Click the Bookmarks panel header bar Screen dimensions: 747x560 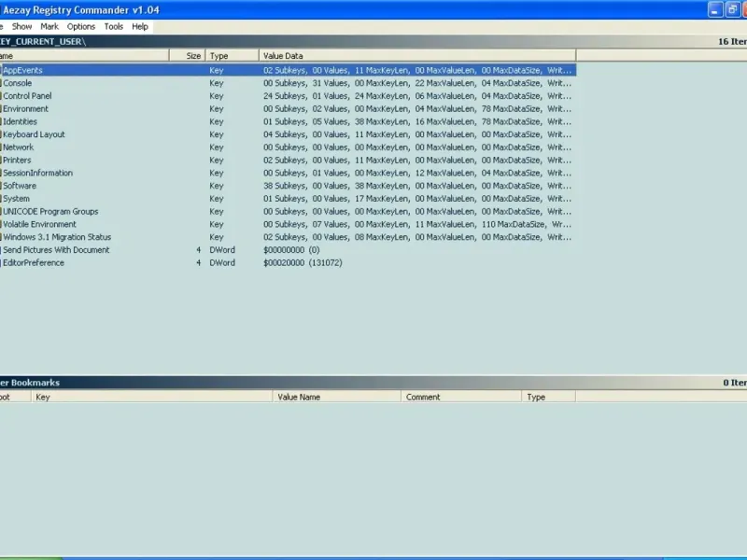pyautogui.click(x=373, y=383)
